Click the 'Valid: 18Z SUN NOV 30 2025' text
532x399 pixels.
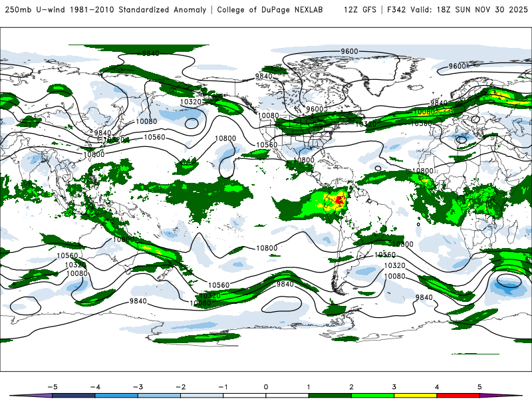[469, 10]
